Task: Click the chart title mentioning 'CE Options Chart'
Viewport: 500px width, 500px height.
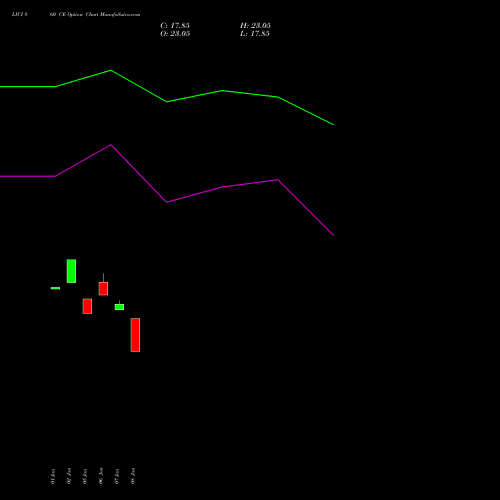Action: coord(76,15)
